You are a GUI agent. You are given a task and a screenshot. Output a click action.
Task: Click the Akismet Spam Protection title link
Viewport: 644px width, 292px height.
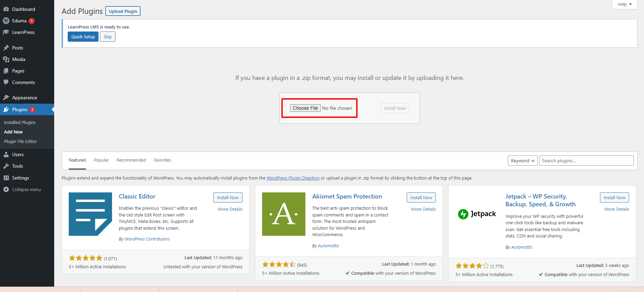pyautogui.click(x=347, y=196)
